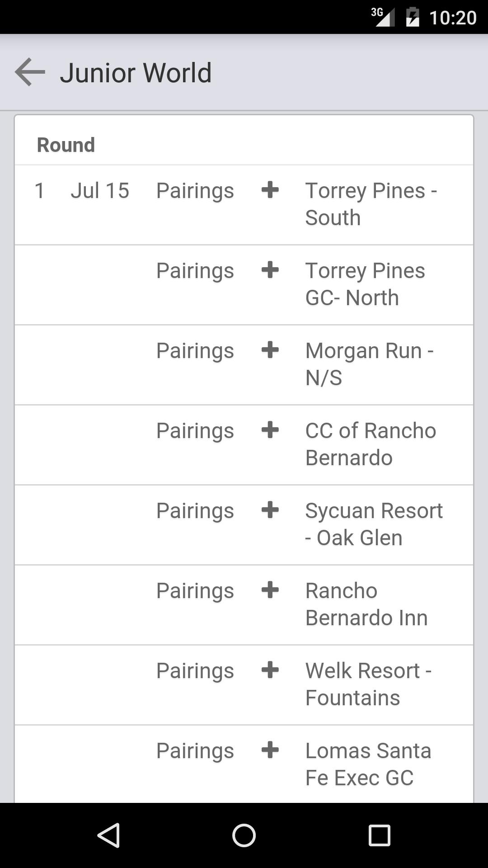Expand plus icon for Morgan Run - N/S

click(270, 350)
